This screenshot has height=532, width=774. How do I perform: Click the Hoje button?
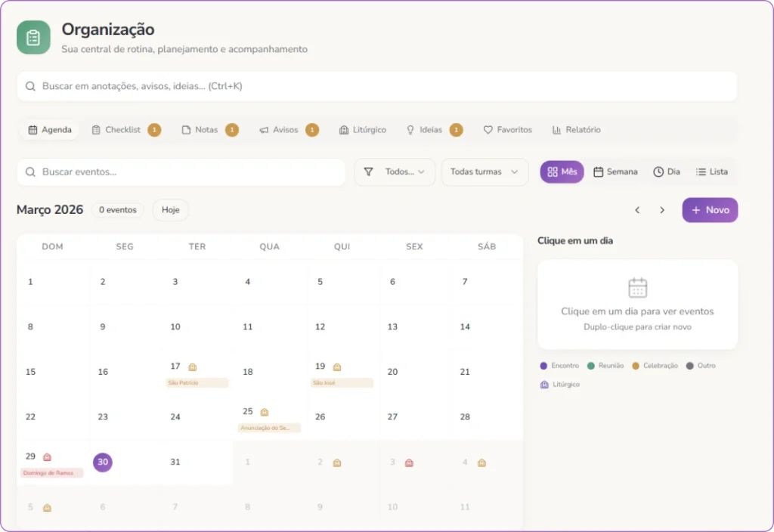tap(170, 210)
